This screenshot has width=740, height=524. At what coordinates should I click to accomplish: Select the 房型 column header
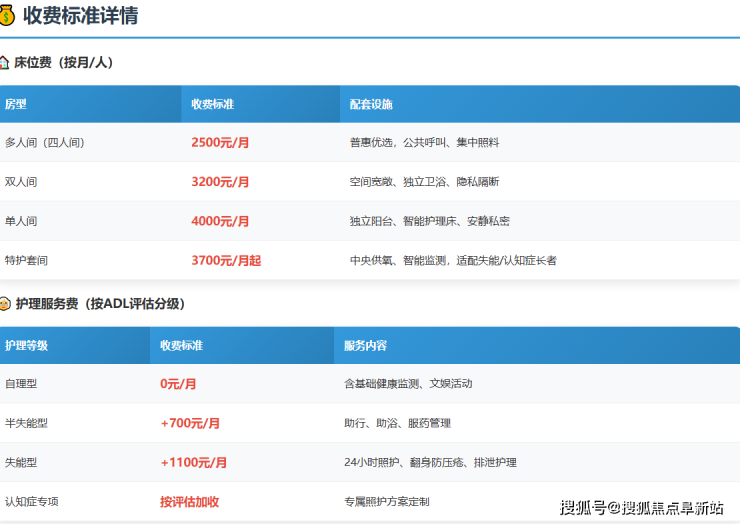pyautogui.click(x=15, y=104)
